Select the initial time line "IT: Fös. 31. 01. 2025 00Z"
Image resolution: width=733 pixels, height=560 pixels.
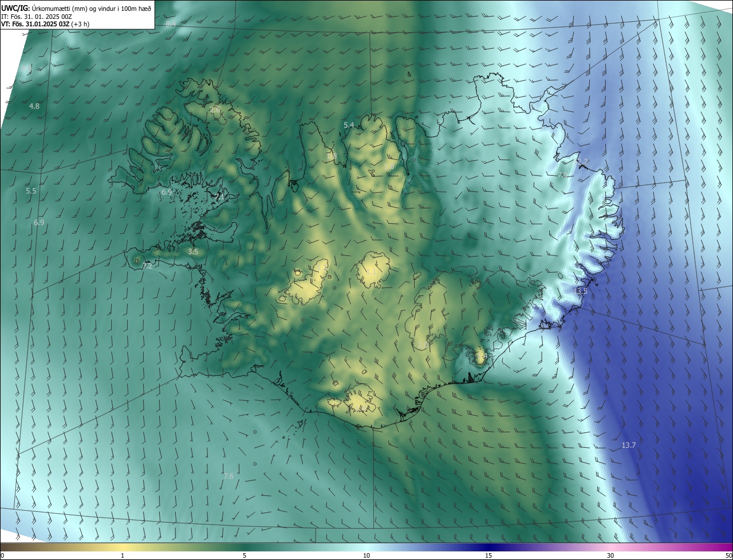coord(37,16)
